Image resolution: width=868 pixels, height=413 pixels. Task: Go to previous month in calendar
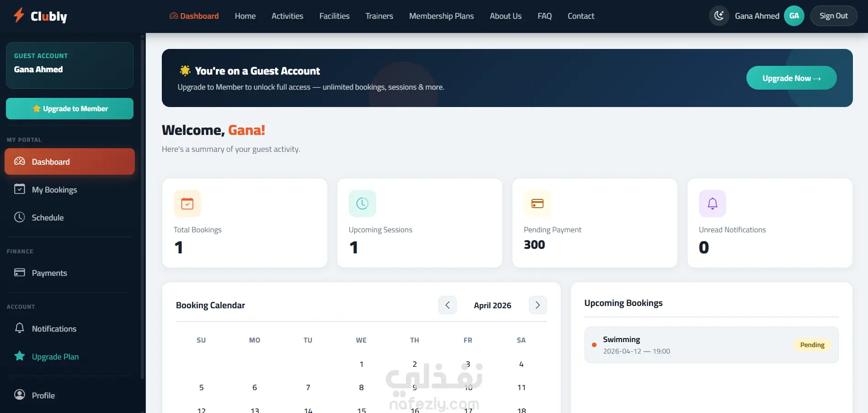447,305
